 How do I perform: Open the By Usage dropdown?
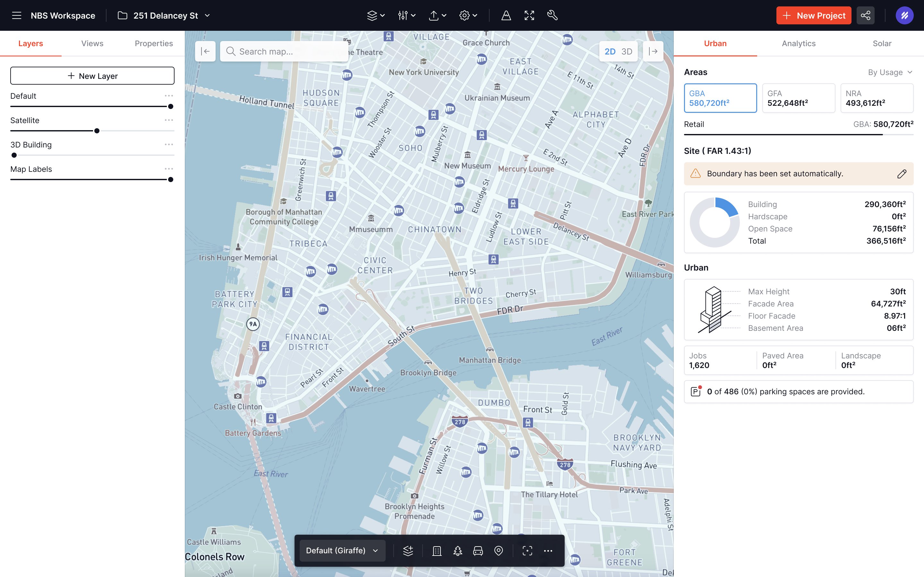[890, 72]
